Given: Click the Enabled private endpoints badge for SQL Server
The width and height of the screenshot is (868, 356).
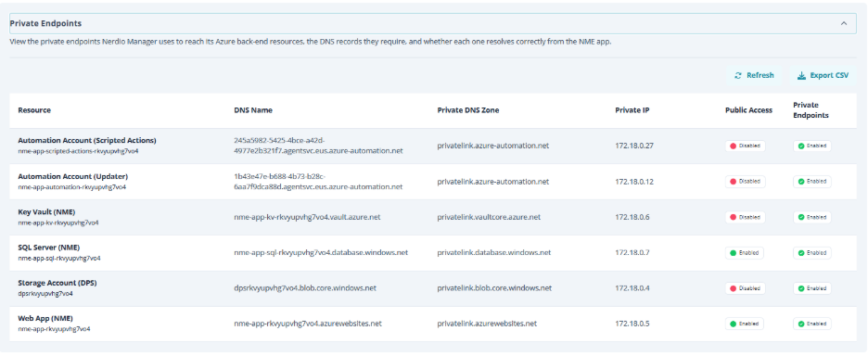Looking at the screenshot, I should pyautogui.click(x=812, y=253).
